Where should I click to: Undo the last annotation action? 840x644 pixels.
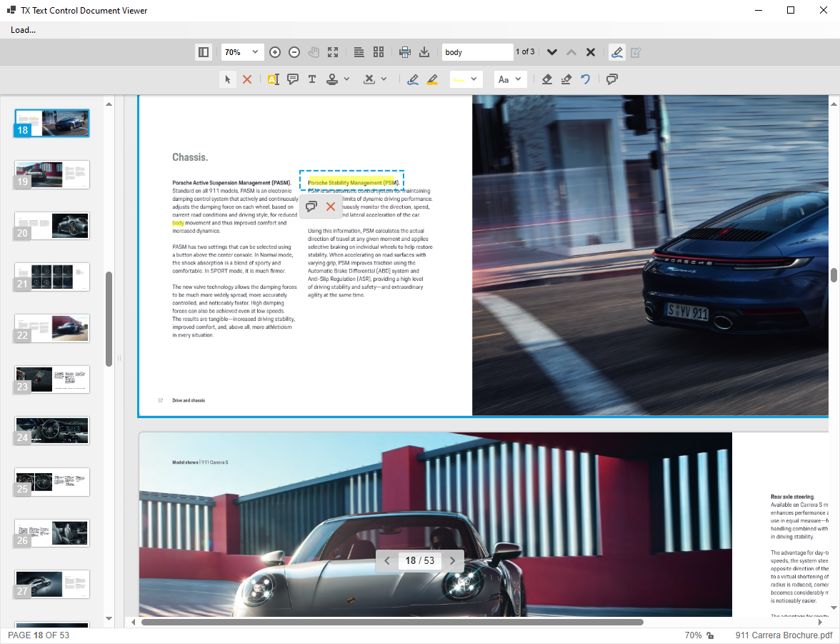[x=586, y=79]
